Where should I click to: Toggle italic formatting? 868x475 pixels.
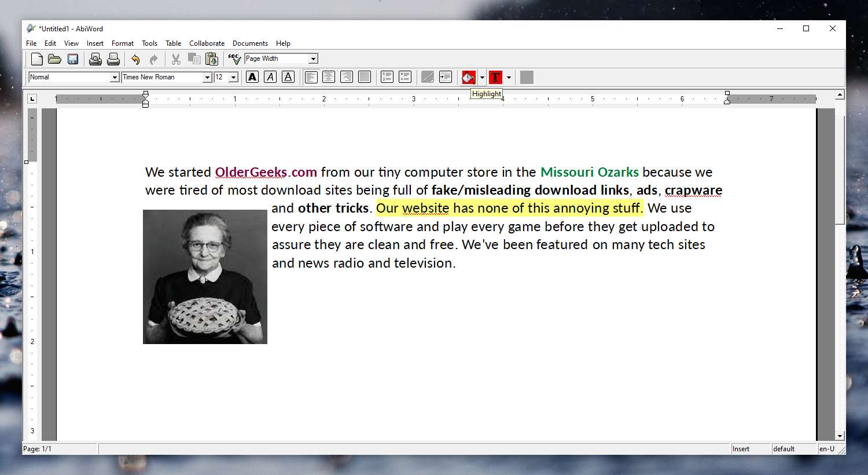[270, 77]
